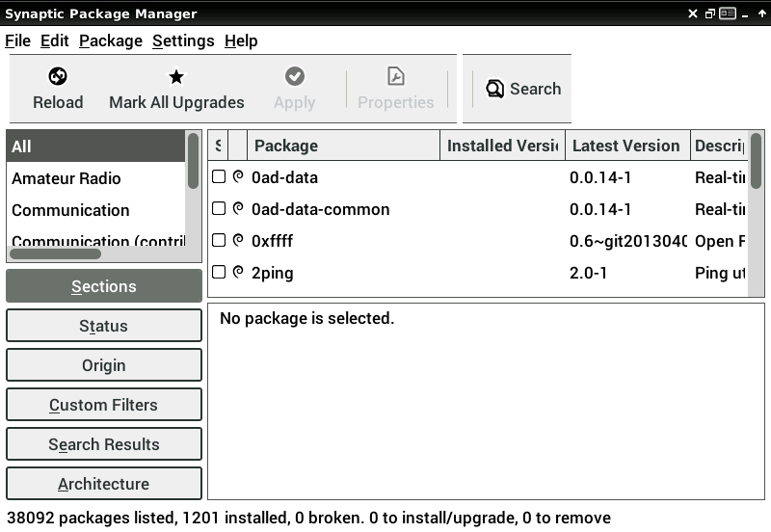Select the 0ad-data-common package name

click(321, 209)
